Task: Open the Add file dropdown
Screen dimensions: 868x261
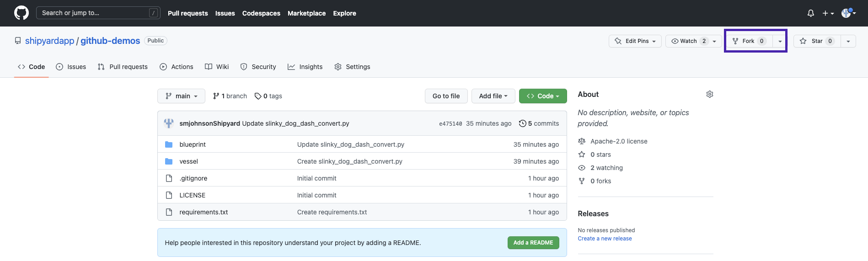Action: tap(493, 96)
